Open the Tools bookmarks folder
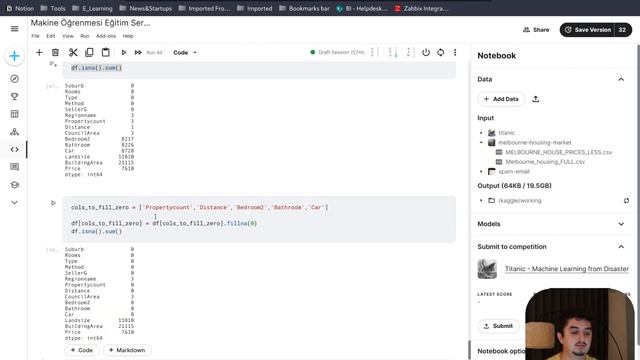This screenshot has width=640, height=360. pyautogui.click(x=53, y=8)
